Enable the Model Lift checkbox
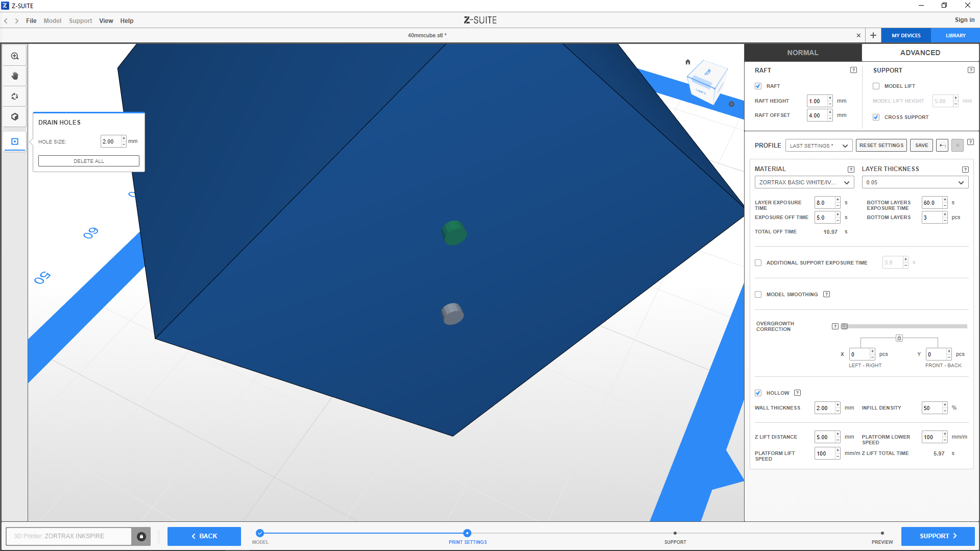980x551 pixels. point(876,86)
